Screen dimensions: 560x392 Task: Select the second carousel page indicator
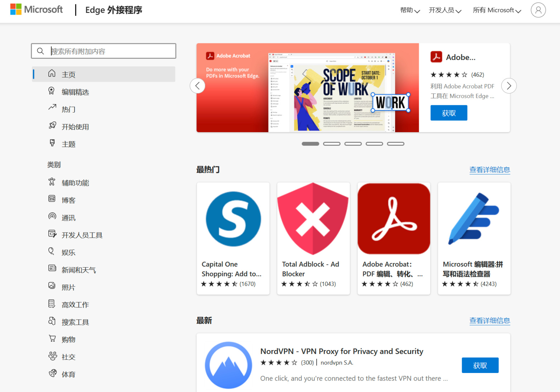click(332, 144)
